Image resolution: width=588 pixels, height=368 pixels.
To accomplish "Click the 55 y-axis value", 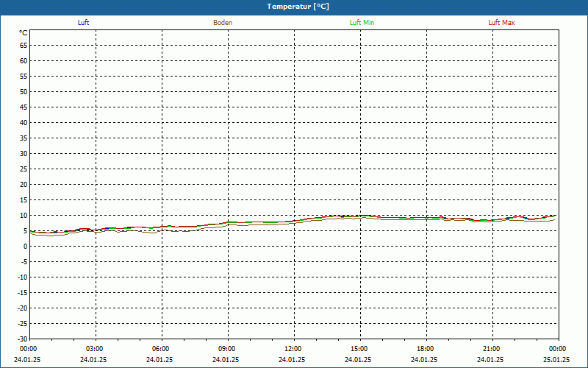I will click(x=24, y=77).
